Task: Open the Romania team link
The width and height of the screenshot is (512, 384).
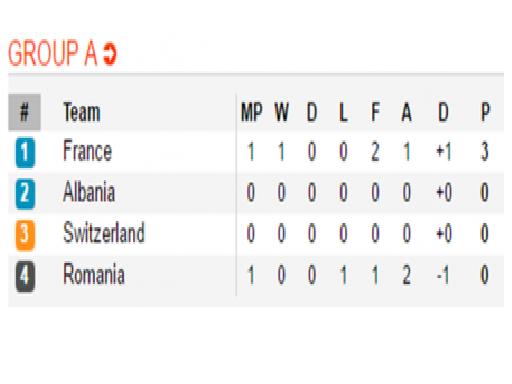Action: 94,274
